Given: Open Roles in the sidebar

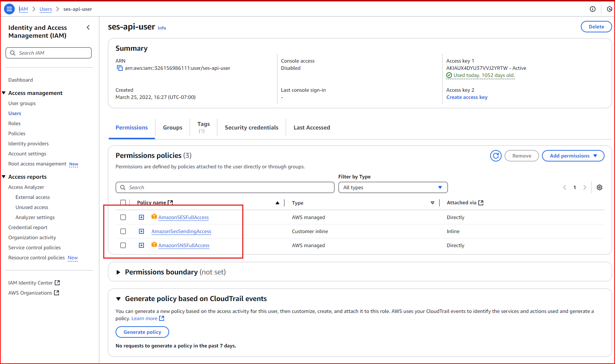Looking at the screenshot, I should pos(14,123).
